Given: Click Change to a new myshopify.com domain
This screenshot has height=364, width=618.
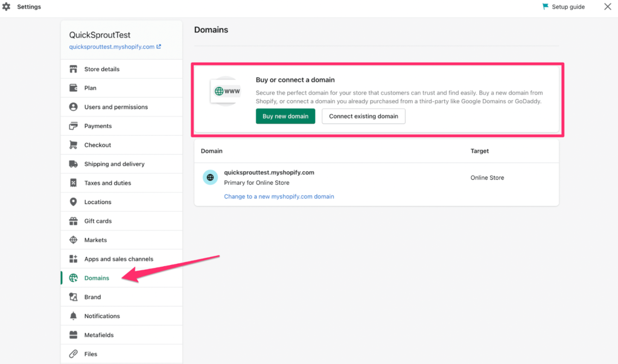Looking at the screenshot, I should pos(279,196).
